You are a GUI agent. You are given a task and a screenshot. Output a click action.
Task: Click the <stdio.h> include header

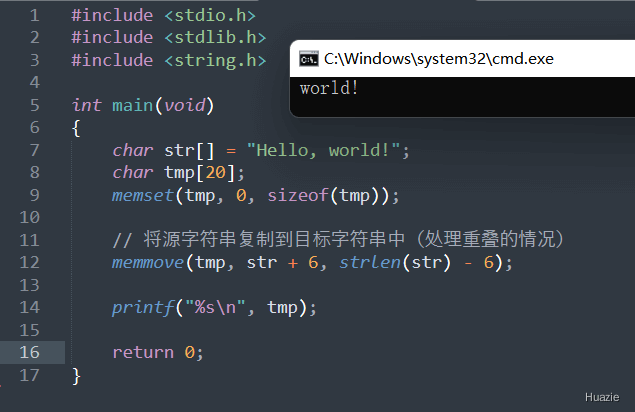[x=210, y=15]
